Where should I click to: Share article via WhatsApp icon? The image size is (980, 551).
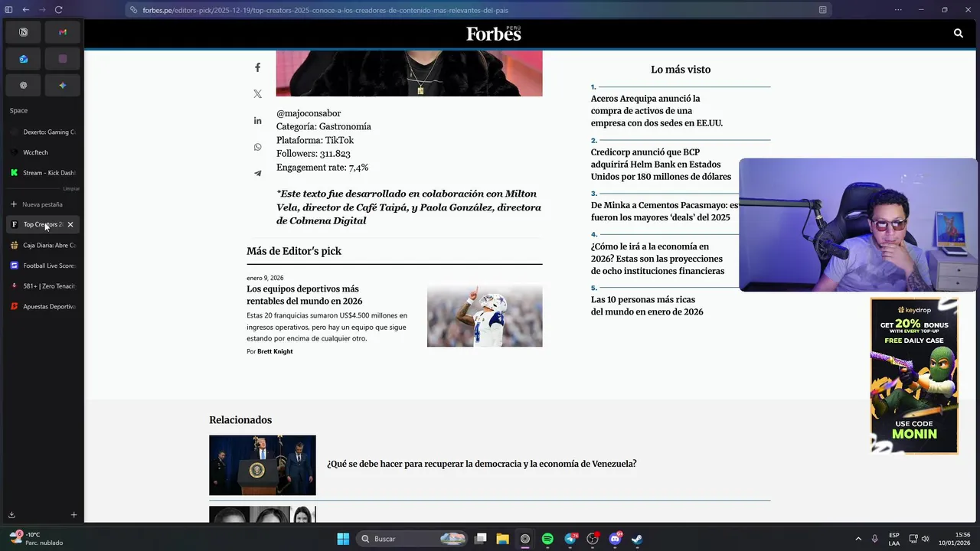point(257,147)
